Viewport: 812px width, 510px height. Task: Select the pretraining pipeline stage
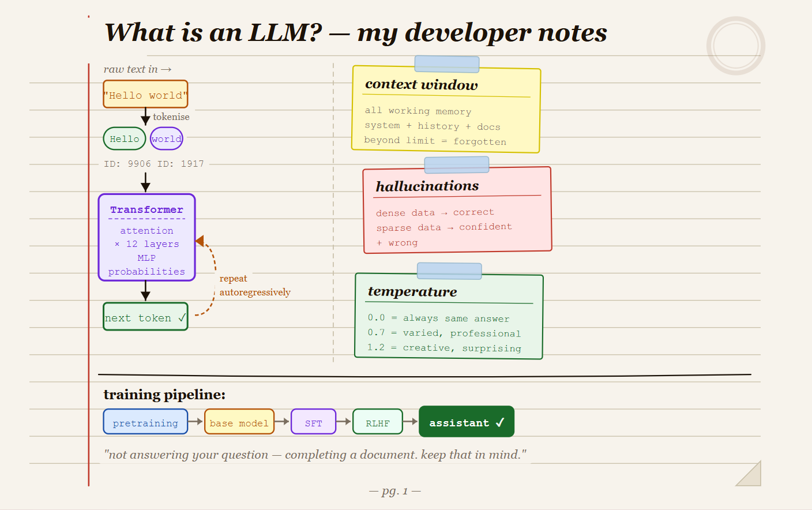click(x=145, y=422)
